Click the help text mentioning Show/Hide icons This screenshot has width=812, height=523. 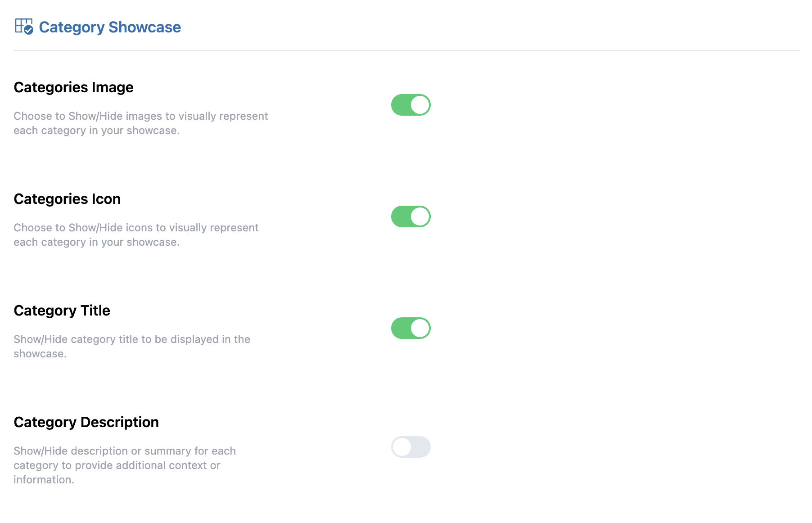[x=136, y=235]
